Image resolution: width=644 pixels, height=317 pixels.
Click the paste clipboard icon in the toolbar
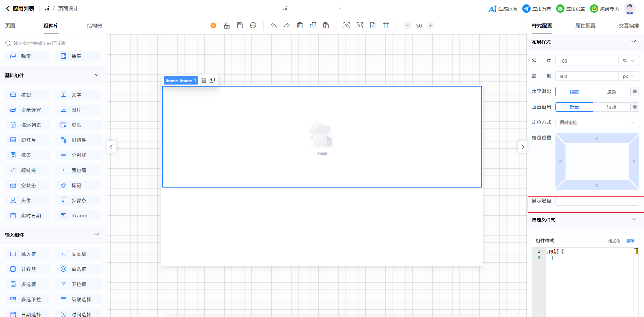[326, 25]
